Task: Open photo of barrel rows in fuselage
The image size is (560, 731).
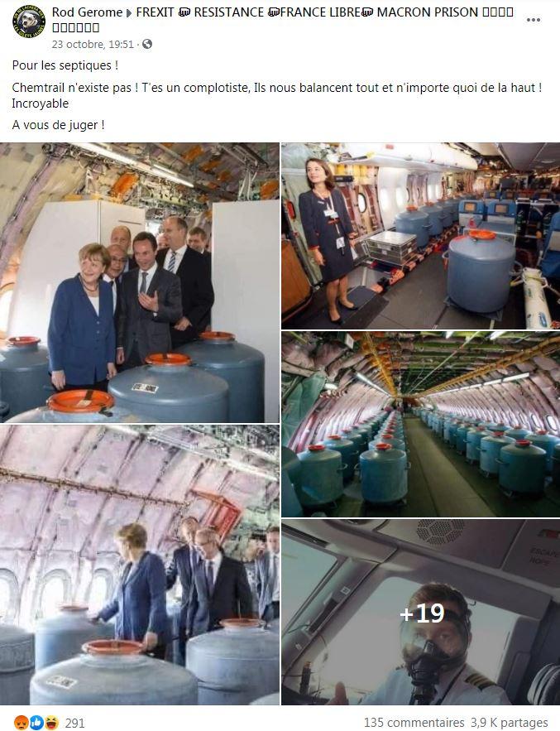Action: click(x=421, y=424)
